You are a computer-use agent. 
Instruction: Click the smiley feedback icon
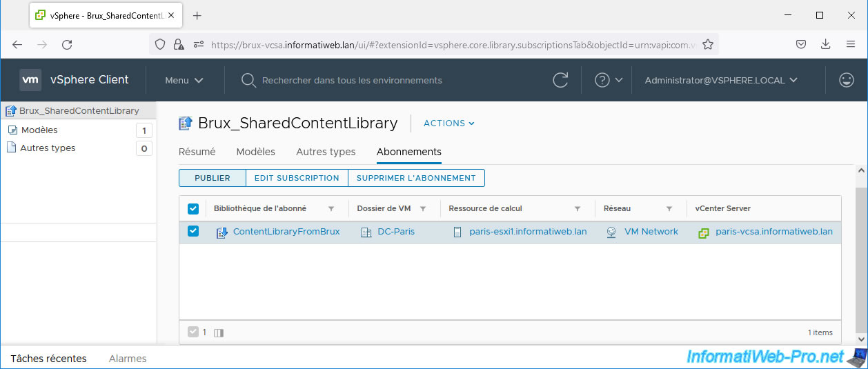point(847,80)
